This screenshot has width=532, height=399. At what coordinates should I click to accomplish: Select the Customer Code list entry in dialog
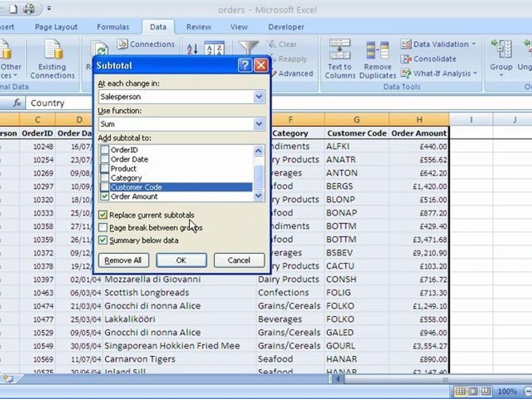181,187
